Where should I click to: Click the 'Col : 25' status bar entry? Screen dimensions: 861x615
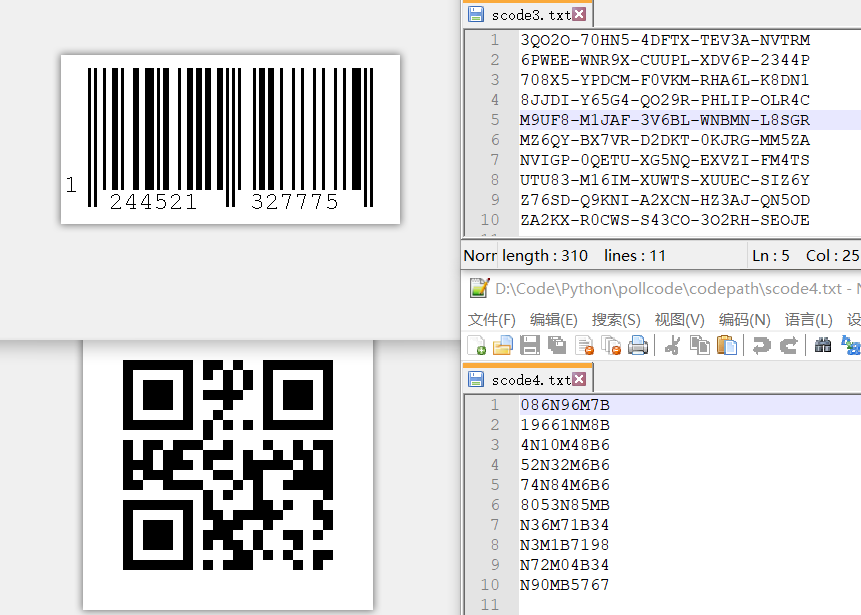832,256
